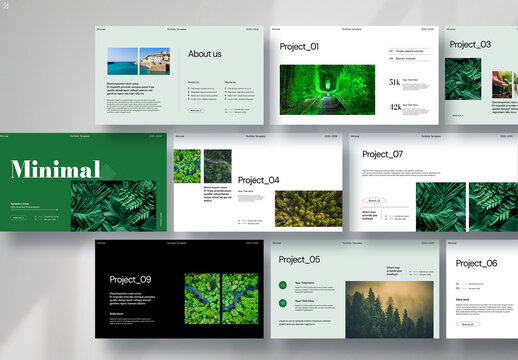Image resolution: width=518 pixels, height=360 pixels.
Task: Select the Slide deck subheading on Project_06 slide
Action: tap(462, 300)
